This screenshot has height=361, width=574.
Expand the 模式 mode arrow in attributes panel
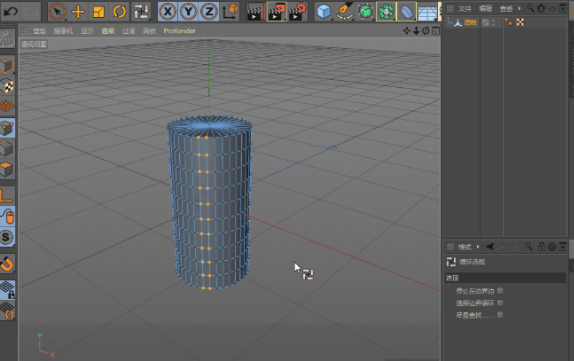[x=478, y=247]
